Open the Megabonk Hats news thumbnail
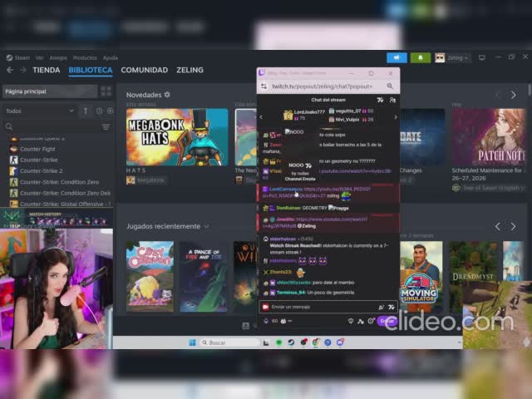 [x=177, y=137]
